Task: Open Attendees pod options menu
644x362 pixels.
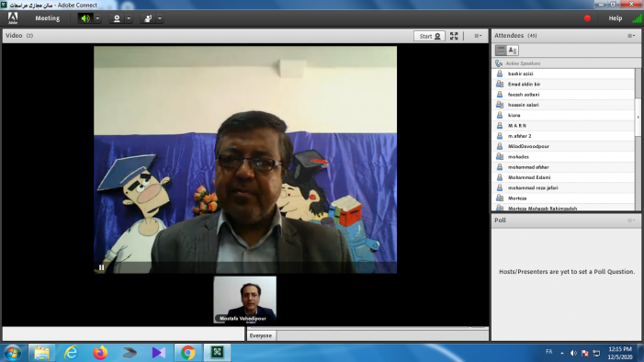Action: 631,36
